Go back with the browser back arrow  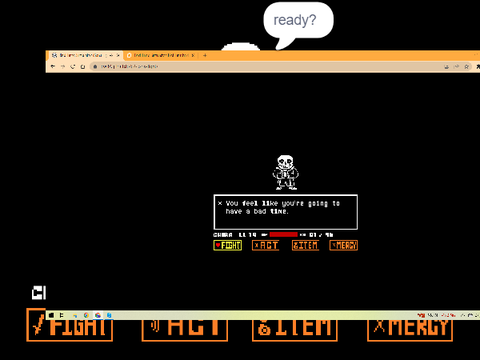coord(53,67)
